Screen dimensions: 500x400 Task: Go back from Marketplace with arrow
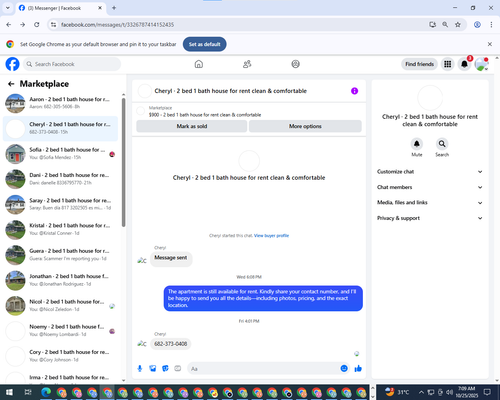[x=11, y=84]
